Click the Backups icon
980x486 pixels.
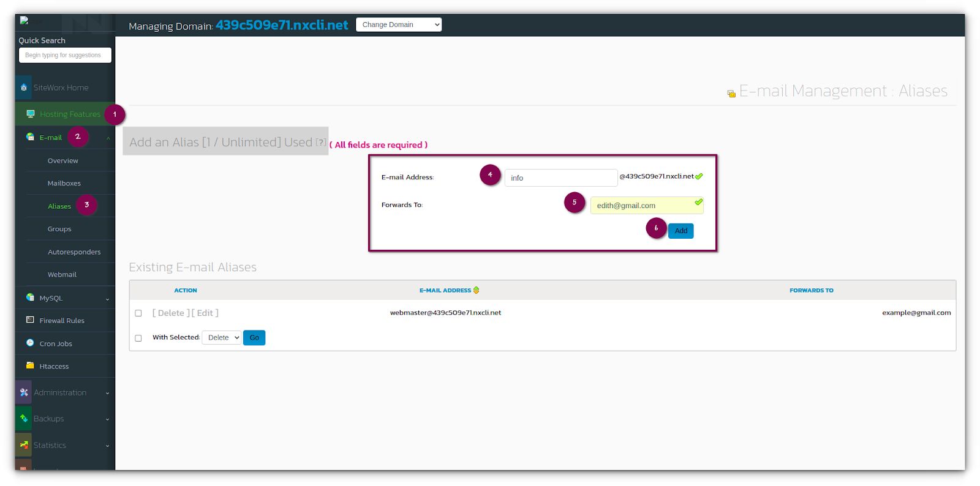point(24,419)
